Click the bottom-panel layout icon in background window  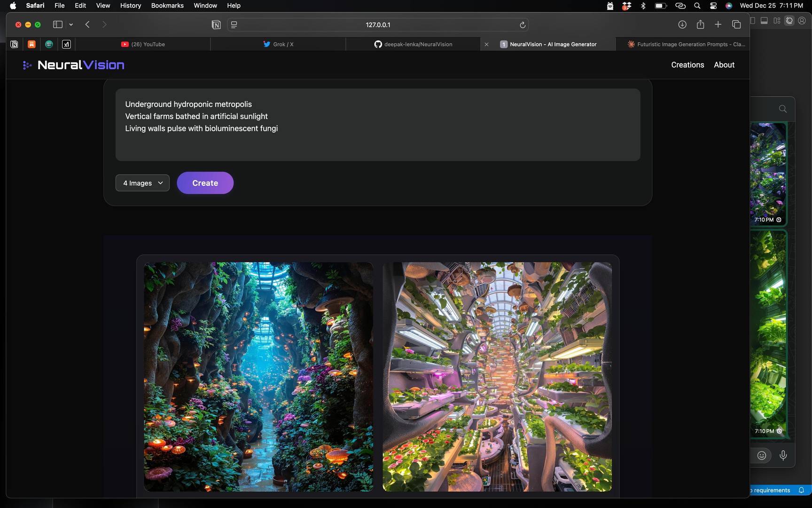coord(764,21)
